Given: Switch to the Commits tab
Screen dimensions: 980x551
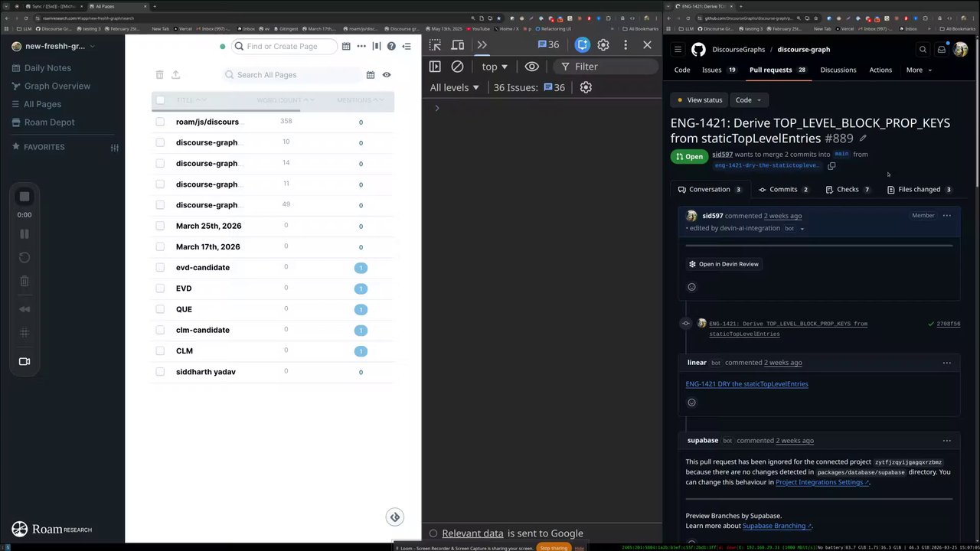Looking at the screenshot, I should 783,189.
